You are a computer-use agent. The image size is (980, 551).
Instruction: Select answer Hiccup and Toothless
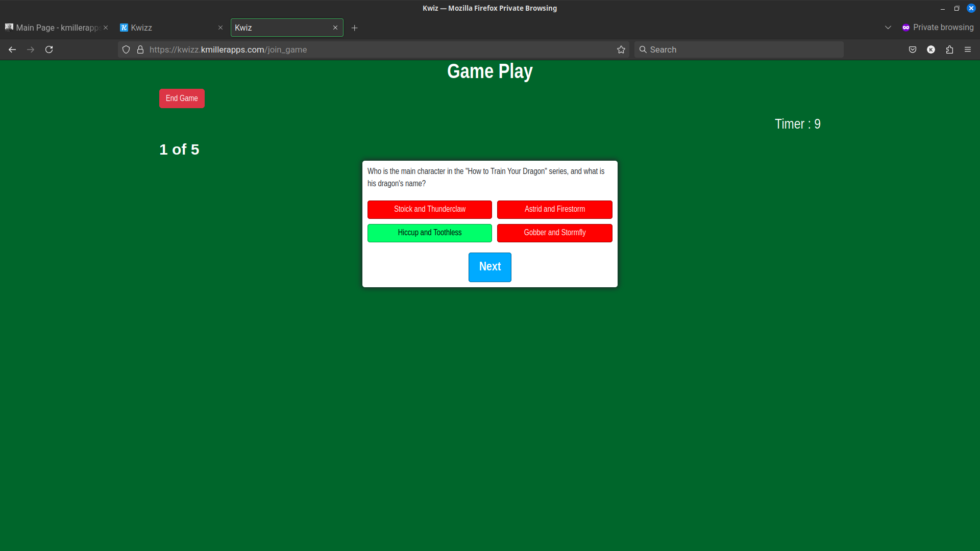click(x=430, y=233)
